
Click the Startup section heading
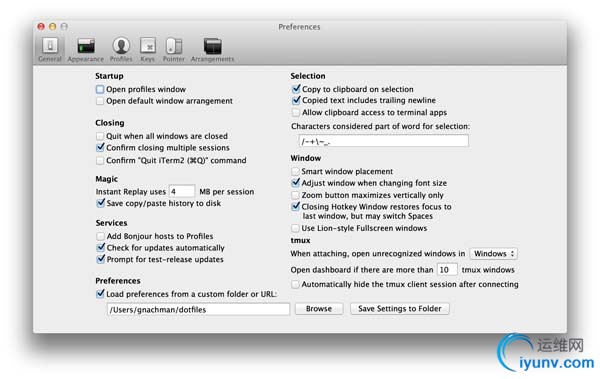pos(109,76)
